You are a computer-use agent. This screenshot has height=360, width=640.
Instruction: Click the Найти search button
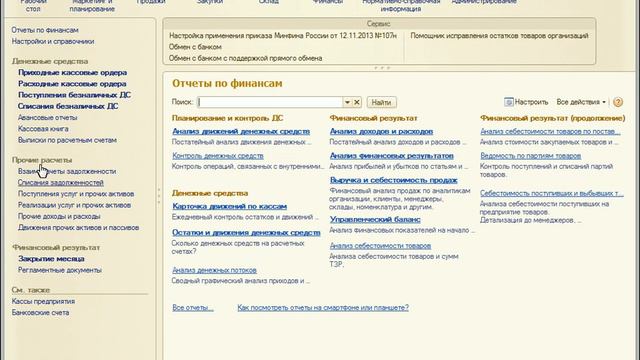[x=381, y=102]
